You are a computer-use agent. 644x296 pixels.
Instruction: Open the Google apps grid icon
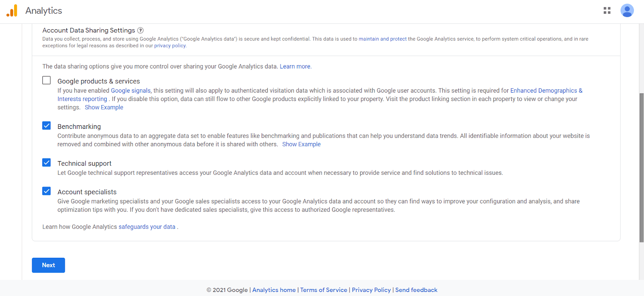coord(607,10)
